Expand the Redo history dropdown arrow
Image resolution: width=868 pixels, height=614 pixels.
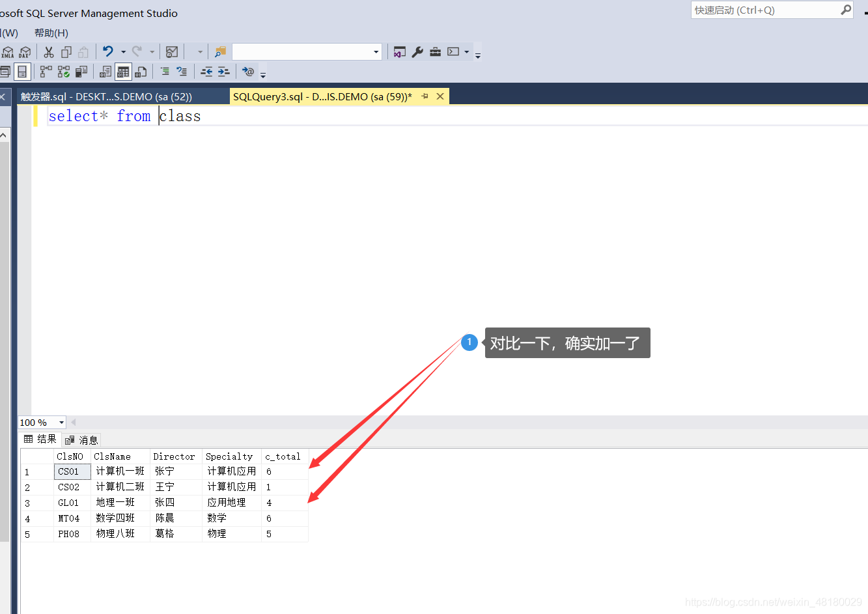point(152,52)
